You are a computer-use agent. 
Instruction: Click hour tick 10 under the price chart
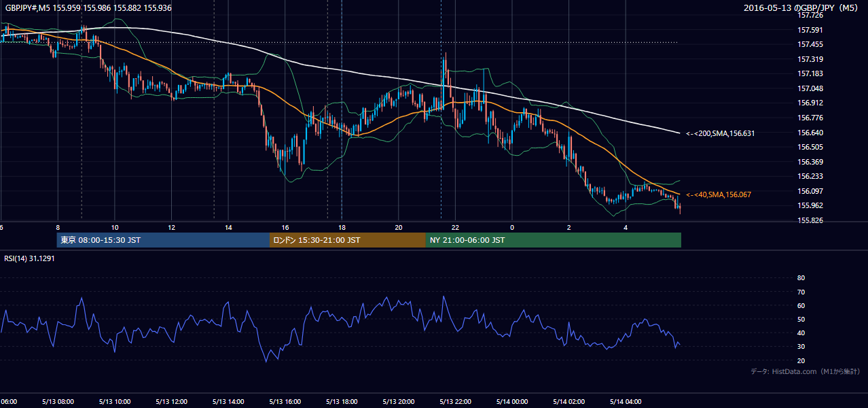115,227
